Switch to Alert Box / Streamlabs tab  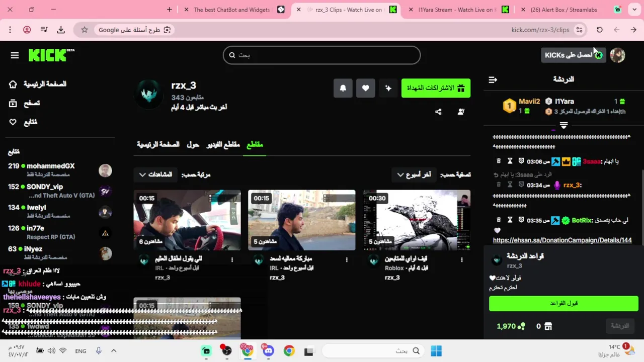[x=570, y=10]
